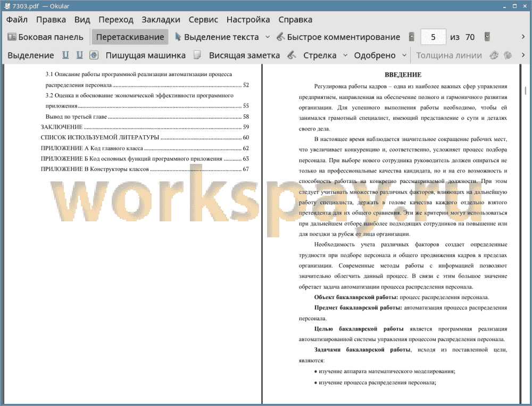Minimize the Okular window

505,6
